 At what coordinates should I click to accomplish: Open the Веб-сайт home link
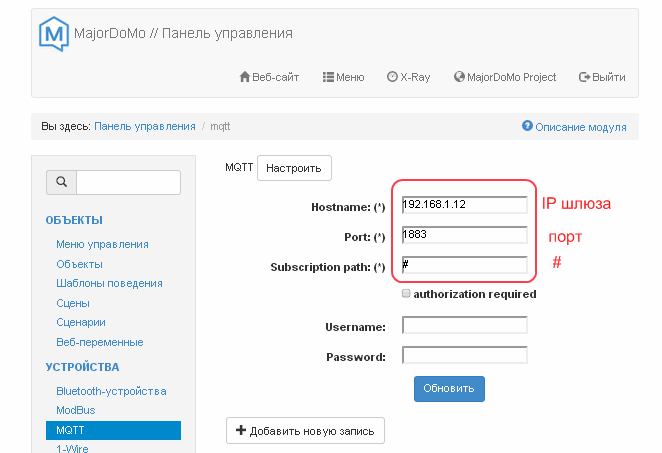pos(269,77)
